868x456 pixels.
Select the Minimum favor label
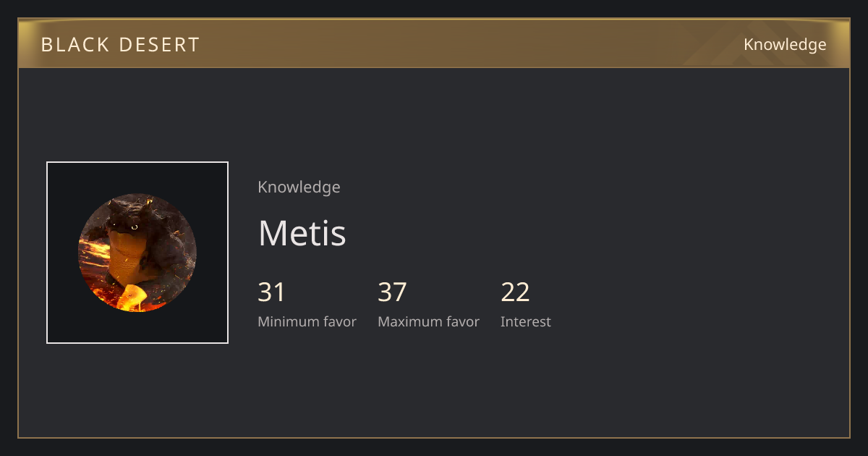(x=307, y=322)
